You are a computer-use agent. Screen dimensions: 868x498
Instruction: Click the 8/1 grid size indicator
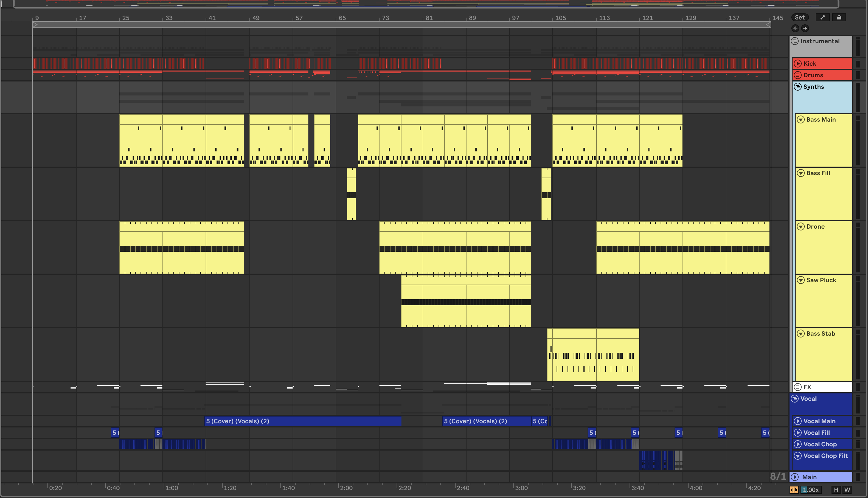point(778,476)
